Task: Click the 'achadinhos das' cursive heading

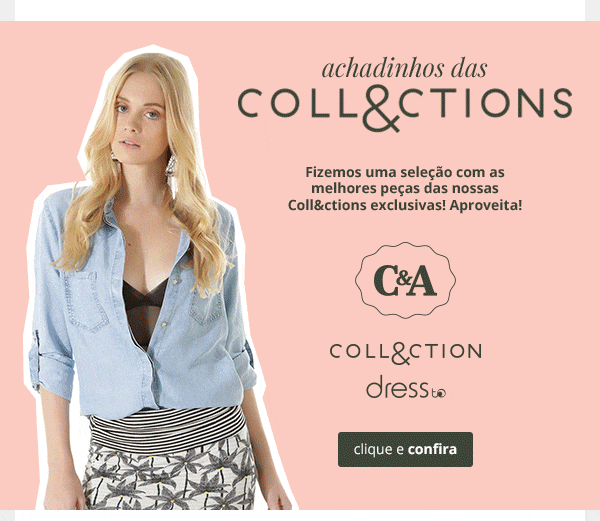Action: tap(404, 69)
